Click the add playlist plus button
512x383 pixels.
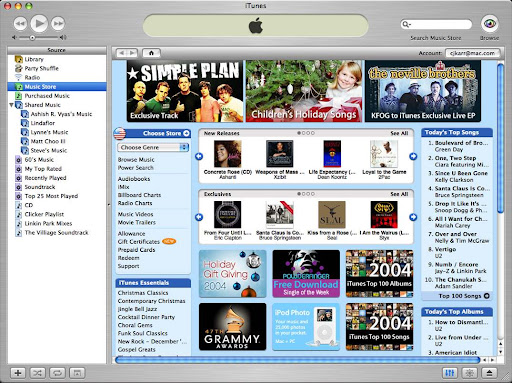point(18,373)
